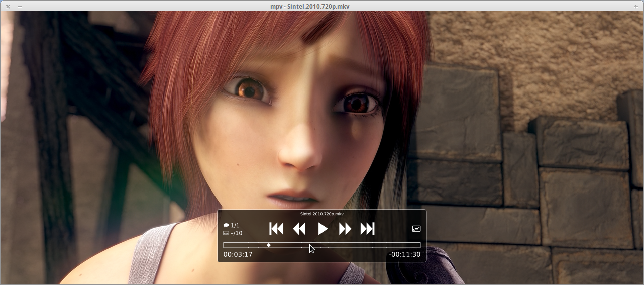Close the mpv window with the X button
This screenshot has width=644, height=285.
tap(8, 6)
